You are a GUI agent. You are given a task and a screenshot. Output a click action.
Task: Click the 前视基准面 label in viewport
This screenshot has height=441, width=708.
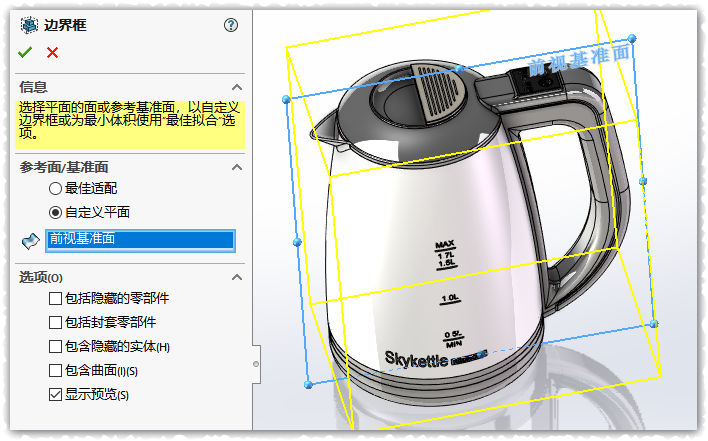tap(579, 60)
